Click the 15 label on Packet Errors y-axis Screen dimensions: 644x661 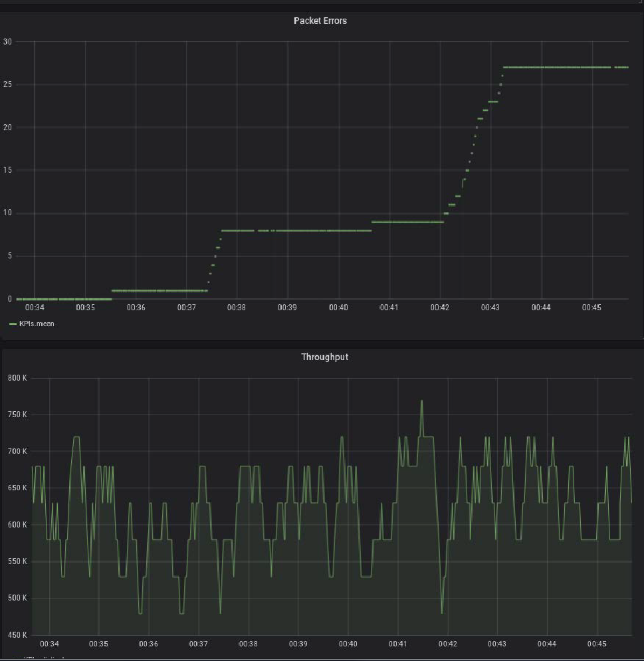pos(8,170)
